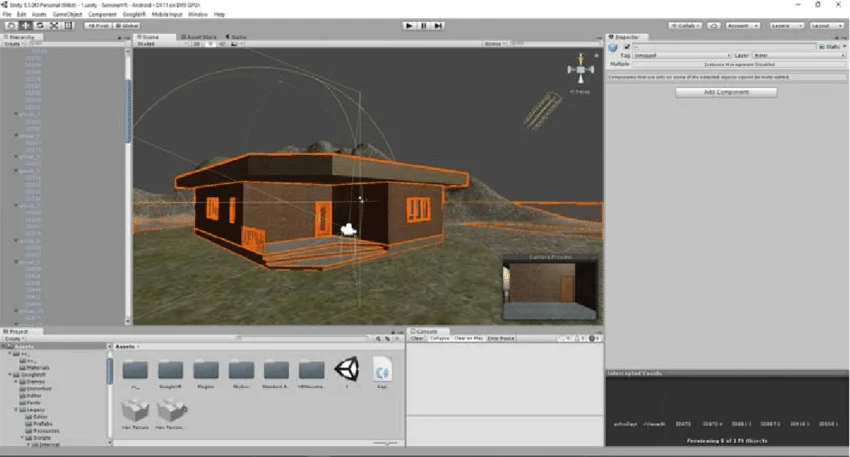Viewport: 850px width, 457px height.
Task: Open the Window menu
Action: (197, 14)
